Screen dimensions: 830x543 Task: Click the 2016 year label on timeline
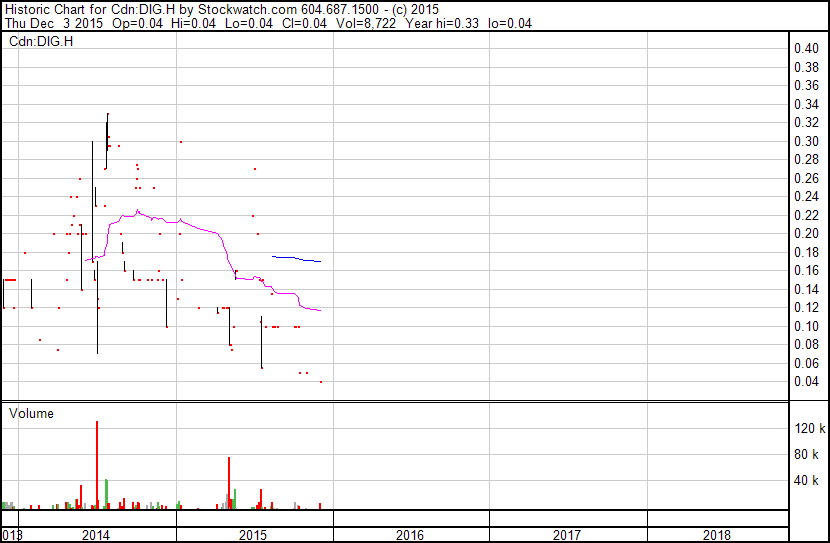(410, 535)
